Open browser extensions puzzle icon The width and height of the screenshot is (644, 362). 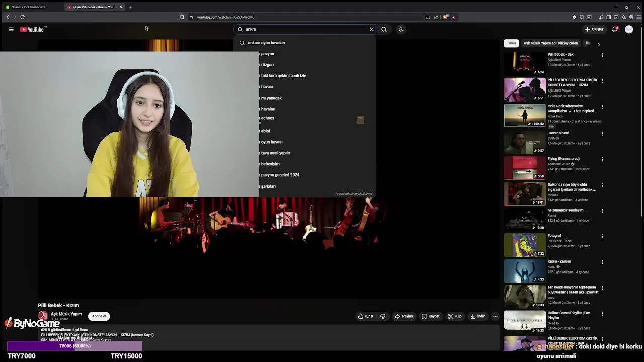582,17
